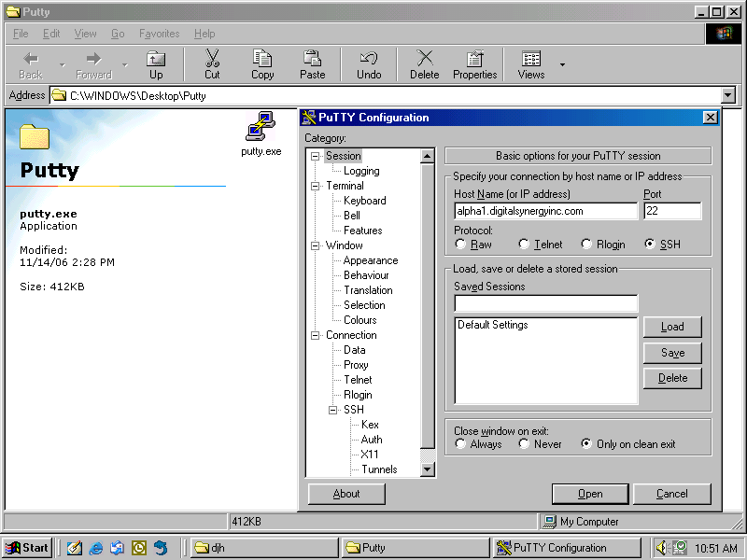The width and height of the screenshot is (747, 560).
Task: Open the Edit menu in the Putty folder window
Action: 51,34
